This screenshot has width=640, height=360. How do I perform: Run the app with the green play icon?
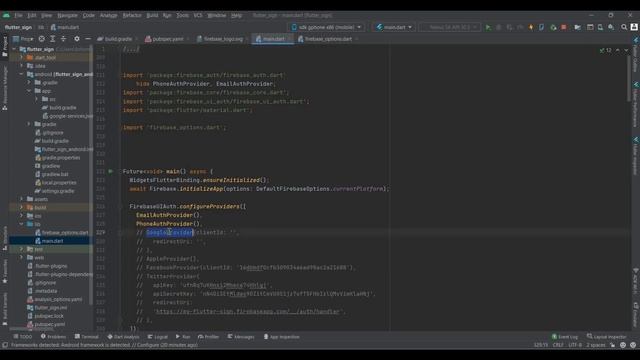(x=488, y=27)
